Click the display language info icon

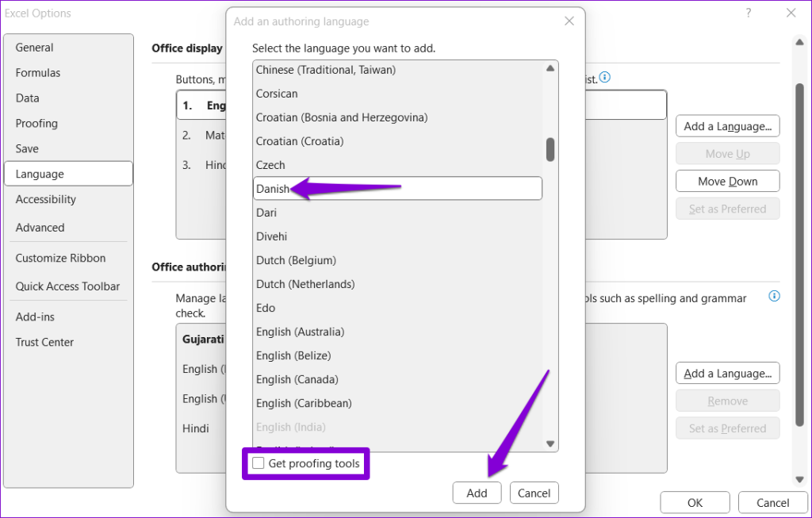point(604,78)
